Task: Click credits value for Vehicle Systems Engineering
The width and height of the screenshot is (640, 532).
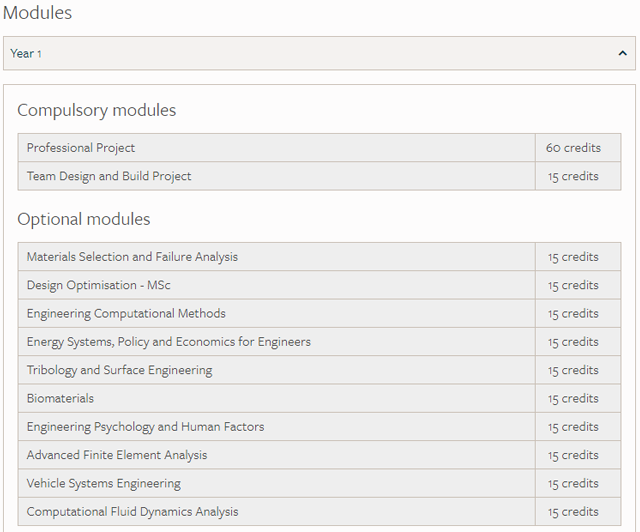Action: point(573,483)
